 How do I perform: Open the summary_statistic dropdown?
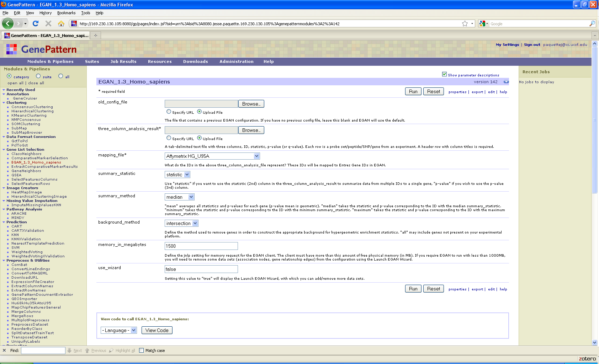tap(177, 175)
